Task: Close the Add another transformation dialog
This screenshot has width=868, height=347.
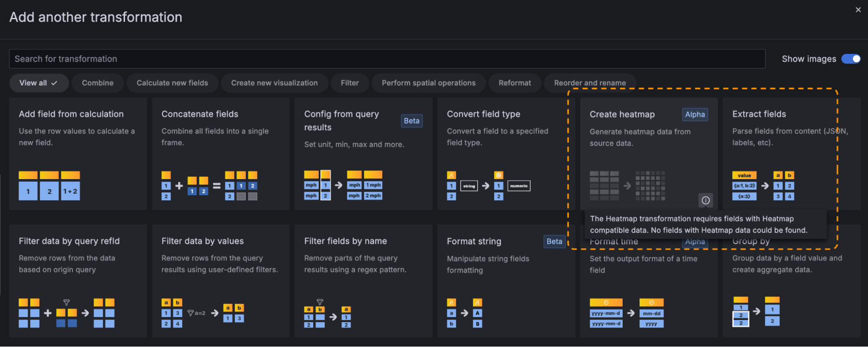Action: (x=858, y=10)
